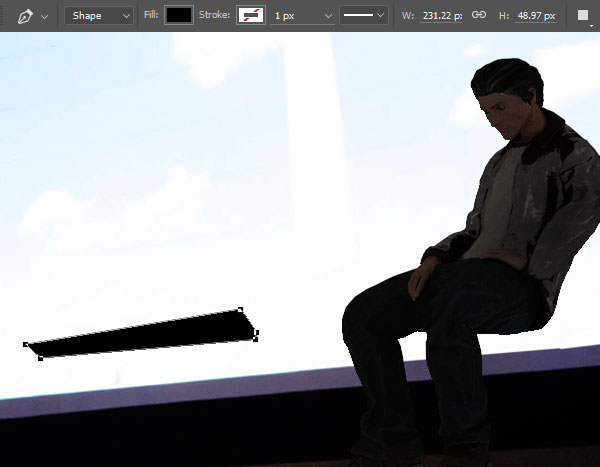Click the black Fill color swatch

pos(179,15)
